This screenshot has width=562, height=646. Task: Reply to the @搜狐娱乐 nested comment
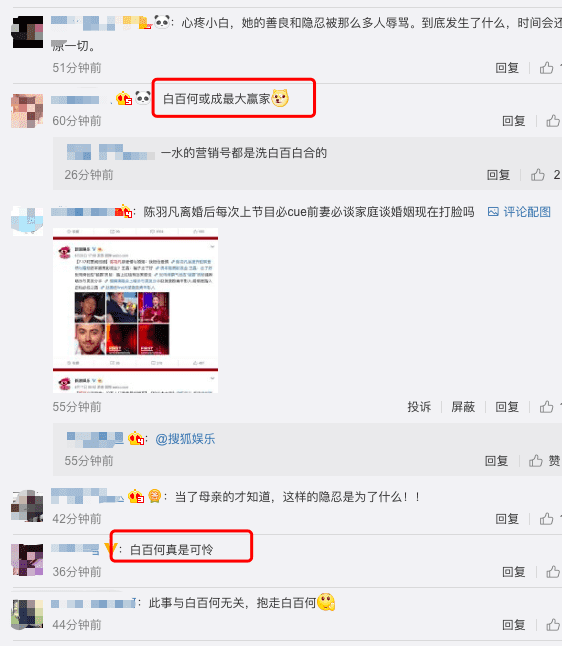(x=496, y=461)
